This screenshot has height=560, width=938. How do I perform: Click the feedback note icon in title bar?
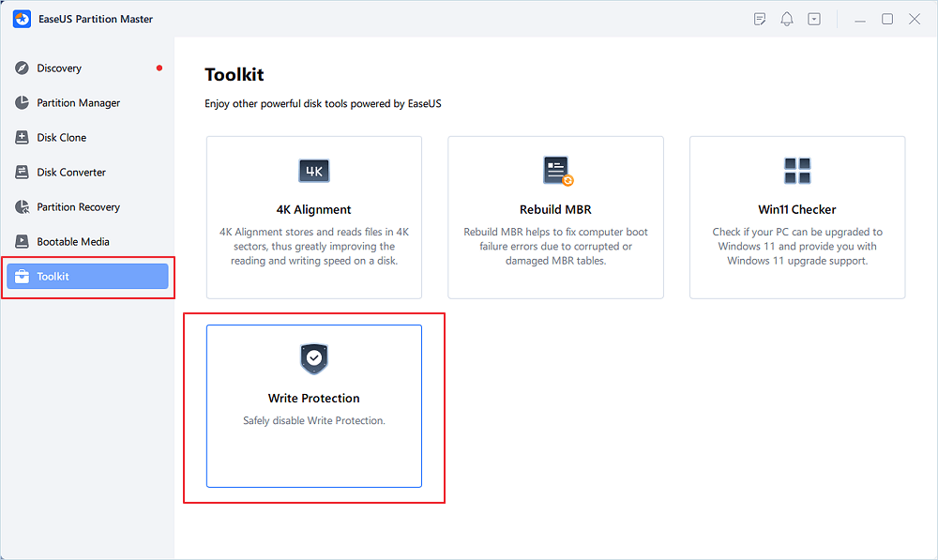[761, 19]
